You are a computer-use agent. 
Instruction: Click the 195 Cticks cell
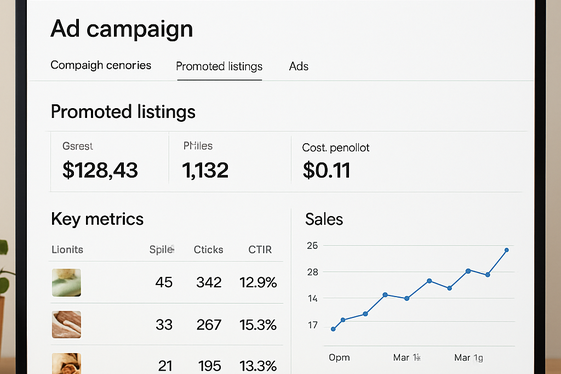click(210, 366)
